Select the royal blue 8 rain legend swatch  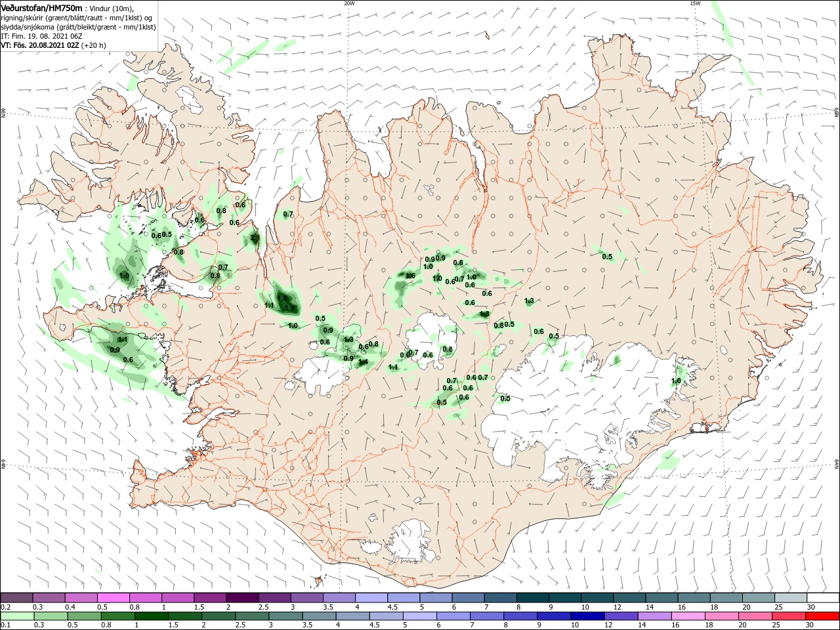tap(521, 617)
